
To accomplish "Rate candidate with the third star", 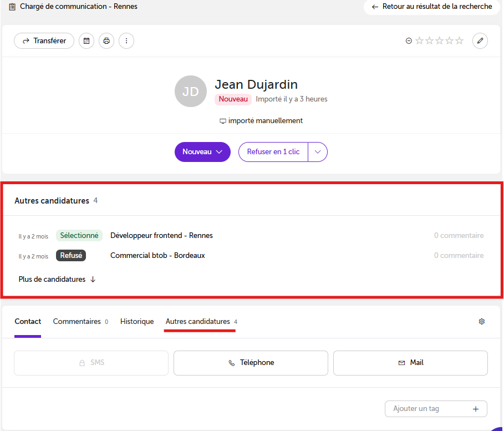I will [x=439, y=40].
